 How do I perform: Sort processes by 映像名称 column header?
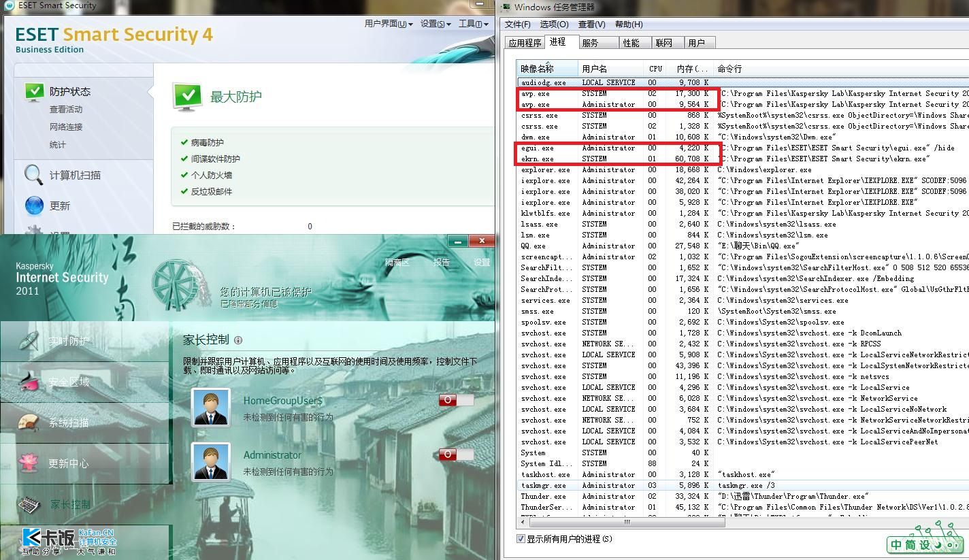[x=547, y=69]
